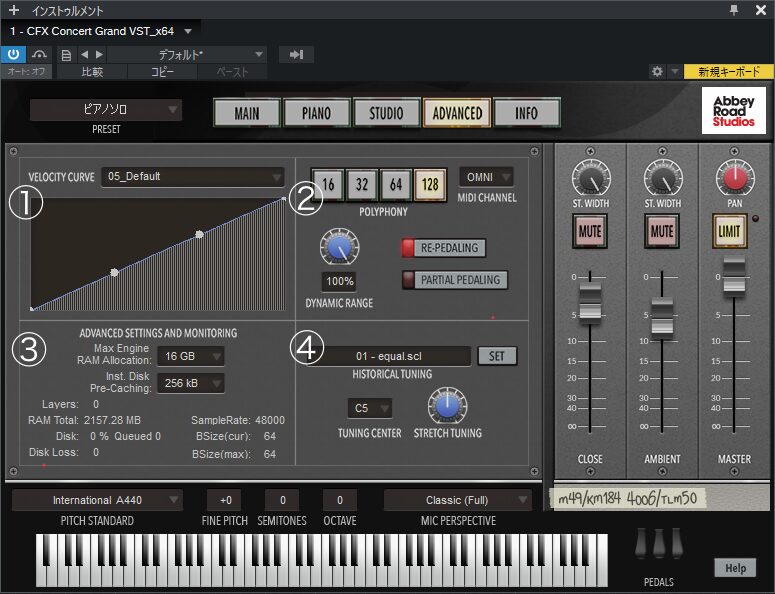Switch to the PIANO tab
This screenshot has width=775, height=594.
coord(317,113)
